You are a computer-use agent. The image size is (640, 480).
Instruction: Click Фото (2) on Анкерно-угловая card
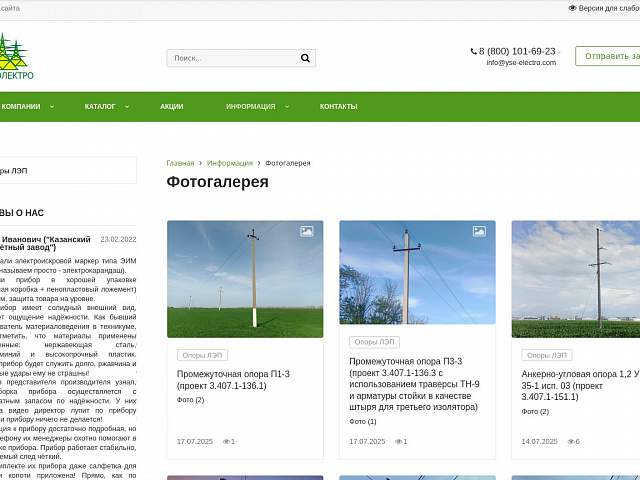tap(535, 411)
